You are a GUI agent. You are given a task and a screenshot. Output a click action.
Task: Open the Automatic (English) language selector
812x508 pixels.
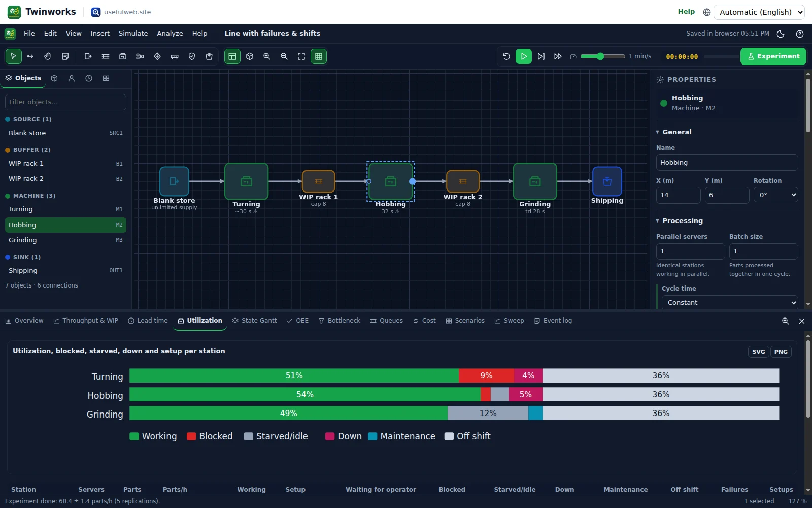[759, 12]
